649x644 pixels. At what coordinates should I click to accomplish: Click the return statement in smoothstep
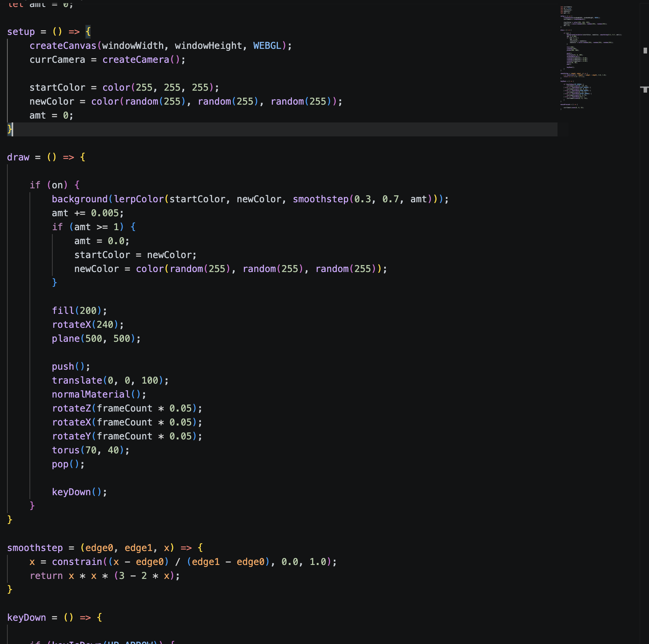(x=46, y=575)
